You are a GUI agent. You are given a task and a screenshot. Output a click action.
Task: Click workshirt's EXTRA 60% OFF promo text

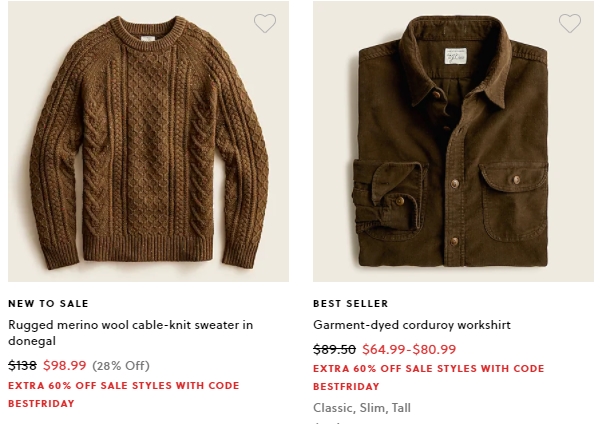click(x=429, y=369)
